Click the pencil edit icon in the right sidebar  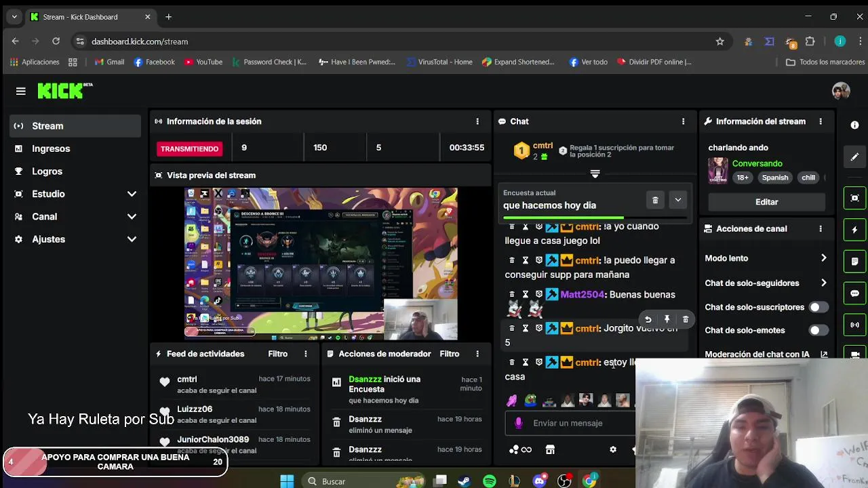[x=854, y=157]
